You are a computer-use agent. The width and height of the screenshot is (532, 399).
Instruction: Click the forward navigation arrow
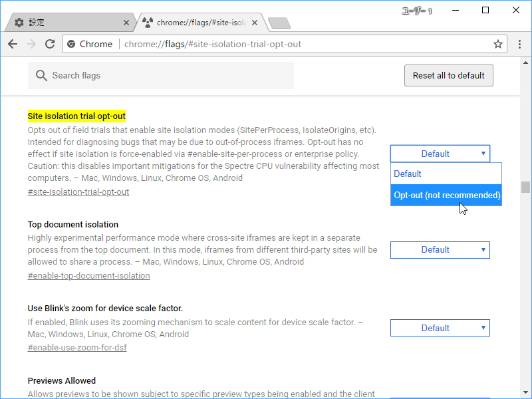coord(31,44)
